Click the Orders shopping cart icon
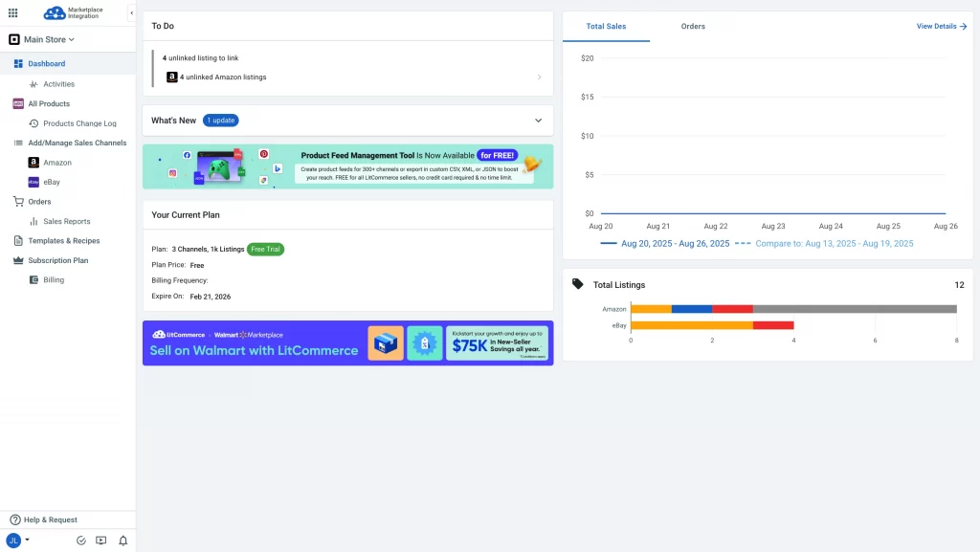The width and height of the screenshot is (980, 552). [x=18, y=202]
